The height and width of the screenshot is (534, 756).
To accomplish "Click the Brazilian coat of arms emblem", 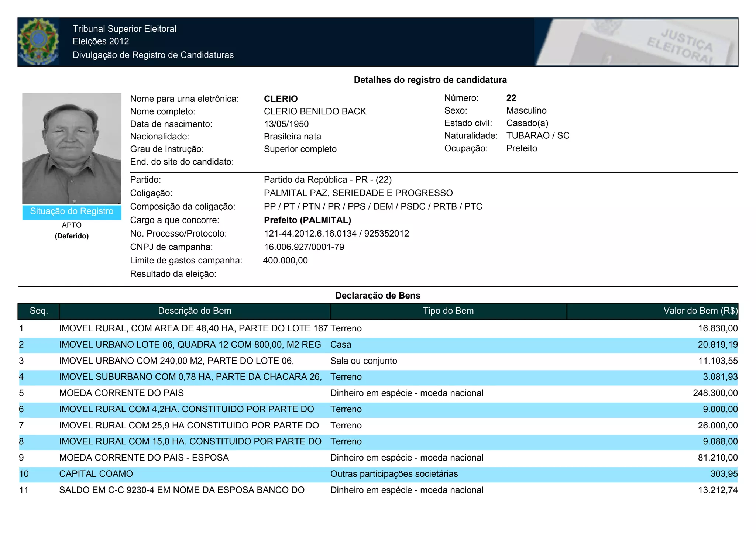I will point(38,42).
